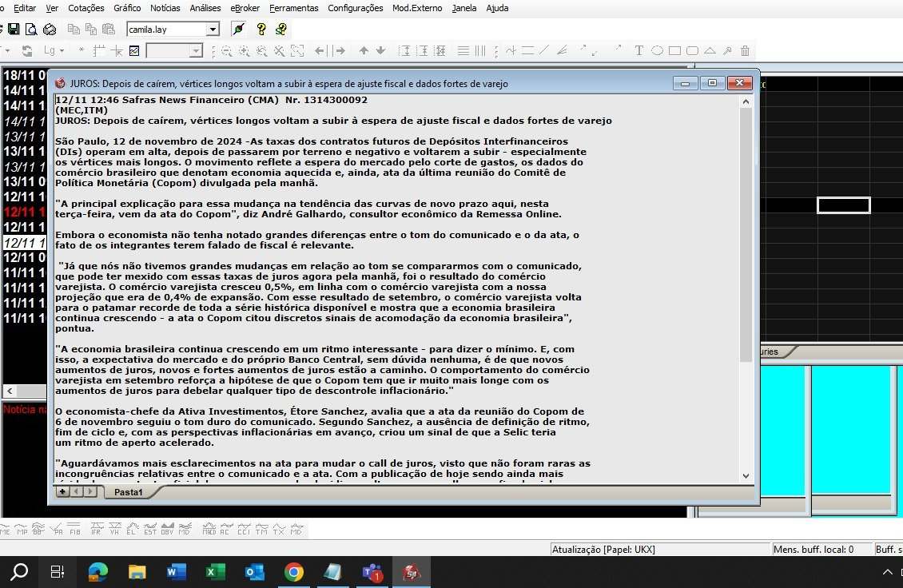Image resolution: width=903 pixels, height=588 pixels.
Task: Click the Save diskette icon
Action: click(x=14, y=30)
